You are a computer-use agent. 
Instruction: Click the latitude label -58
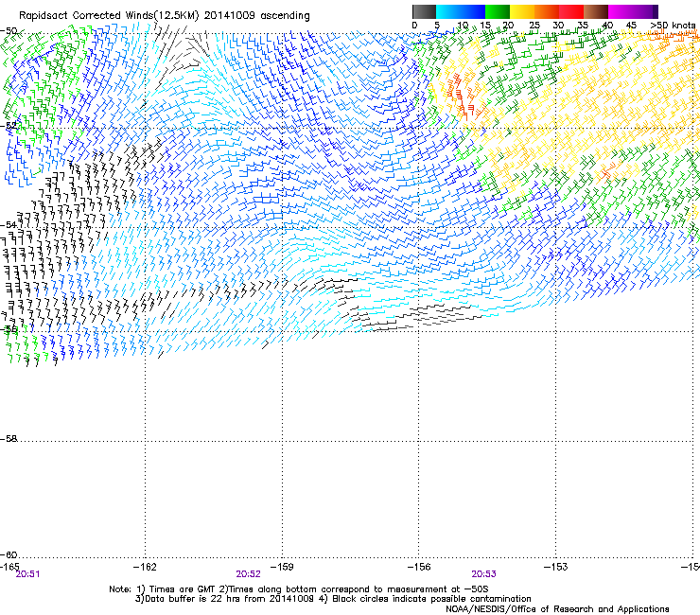pyautogui.click(x=9, y=439)
